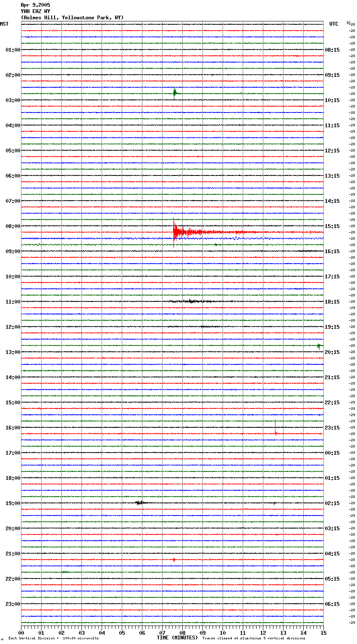The image size is (357, 644).
Task: Click the 'MST' column label
Action: (x=4, y=24)
